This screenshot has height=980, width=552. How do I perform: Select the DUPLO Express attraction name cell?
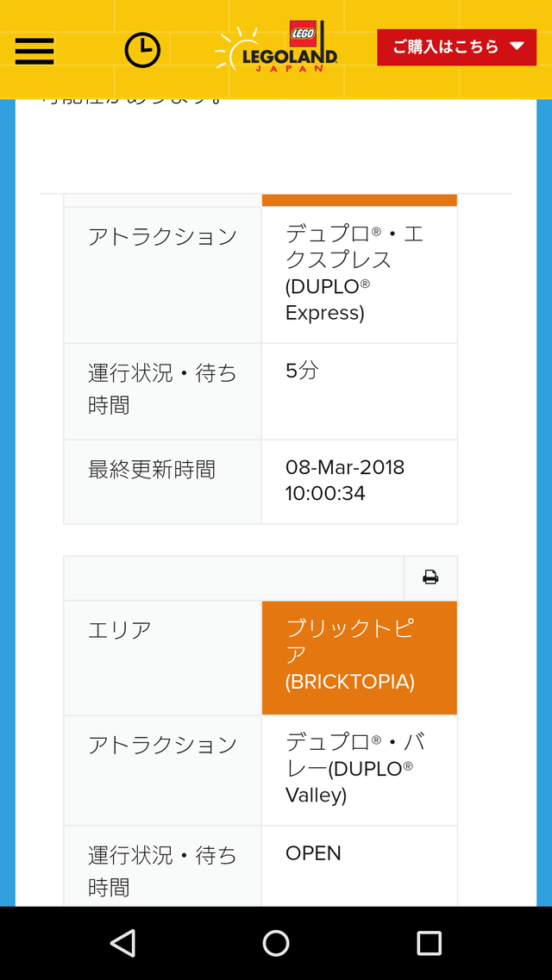coord(360,275)
